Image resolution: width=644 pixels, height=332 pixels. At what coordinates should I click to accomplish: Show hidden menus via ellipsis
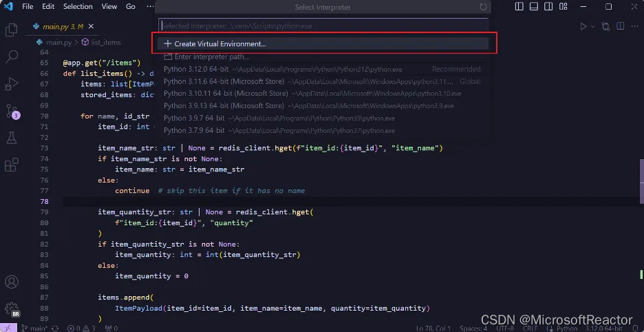(150, 7)
